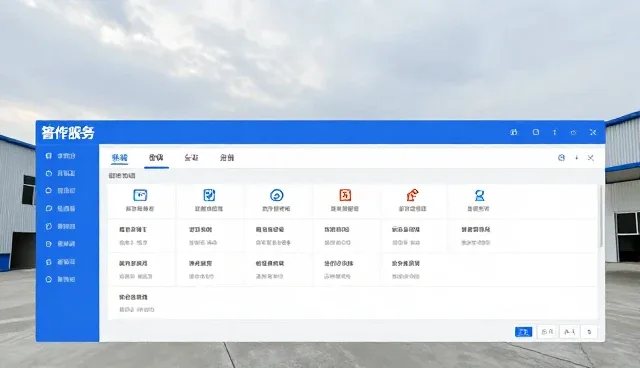Select the eighth, last item in the blue sidebar

point(61,279)
